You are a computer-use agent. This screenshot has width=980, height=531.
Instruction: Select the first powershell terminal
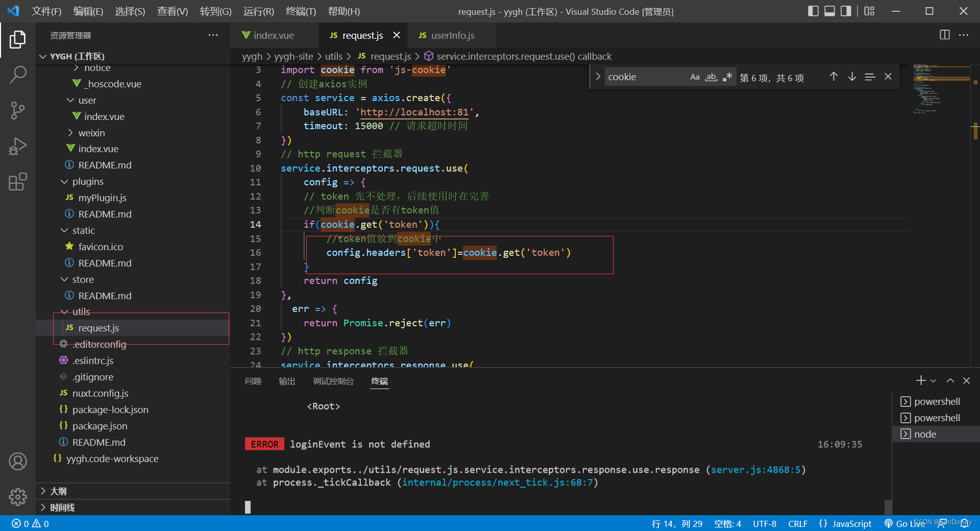[935, 401]
